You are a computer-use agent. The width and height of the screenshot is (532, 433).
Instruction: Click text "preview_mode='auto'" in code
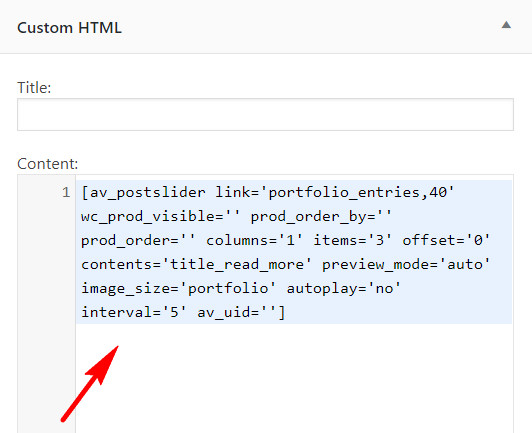406,264
